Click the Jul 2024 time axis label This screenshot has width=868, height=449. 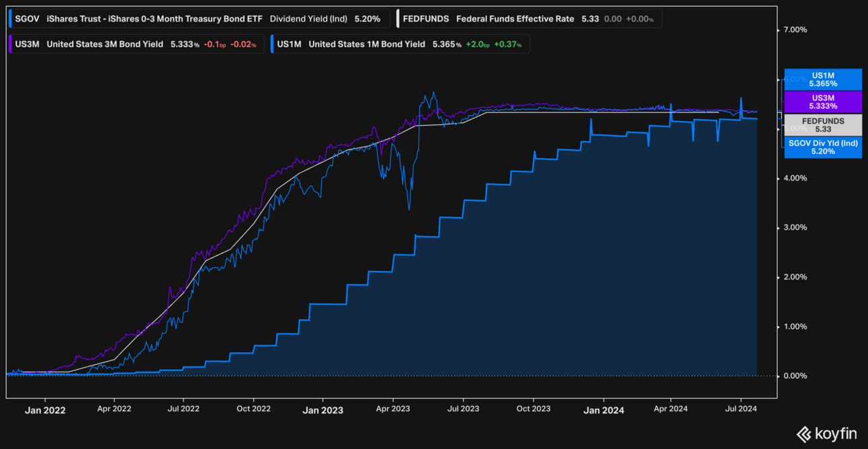(740, 408)
